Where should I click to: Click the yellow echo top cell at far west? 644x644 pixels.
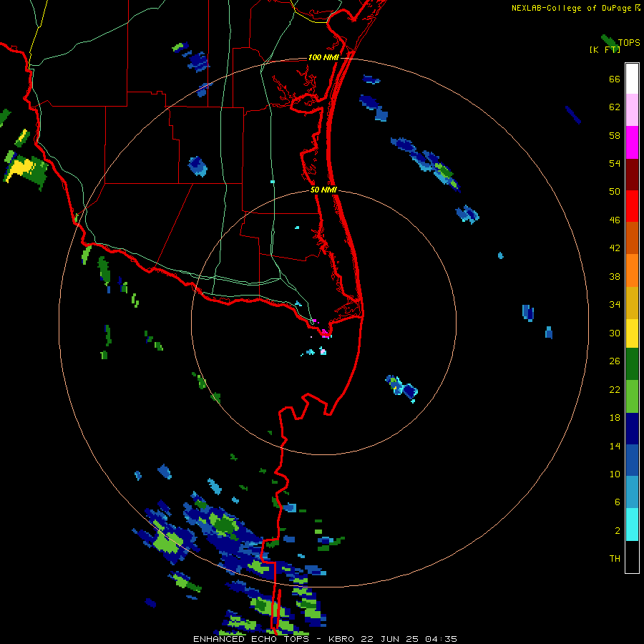point(20,167)
